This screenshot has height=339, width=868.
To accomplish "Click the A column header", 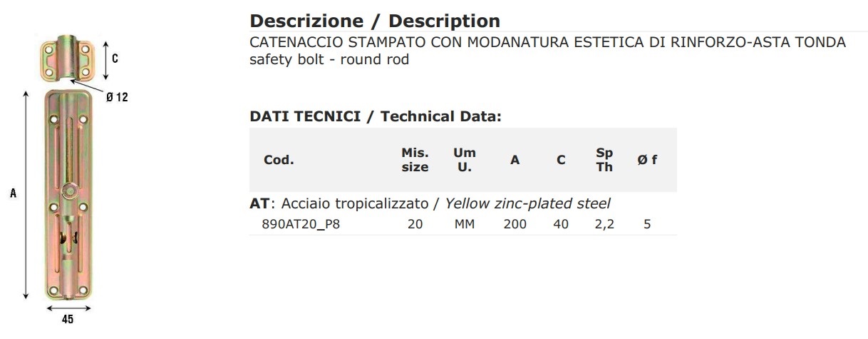I will click(x=515, y=160).
